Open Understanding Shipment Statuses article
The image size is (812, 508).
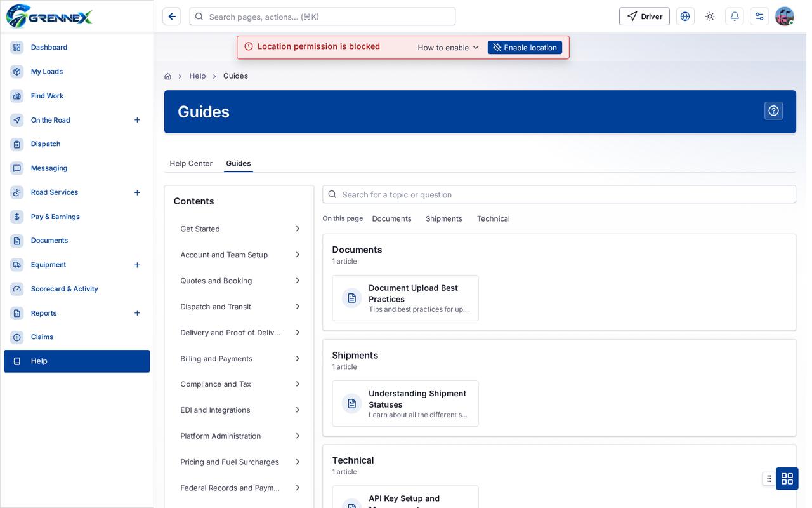click(x=405, y=404)
